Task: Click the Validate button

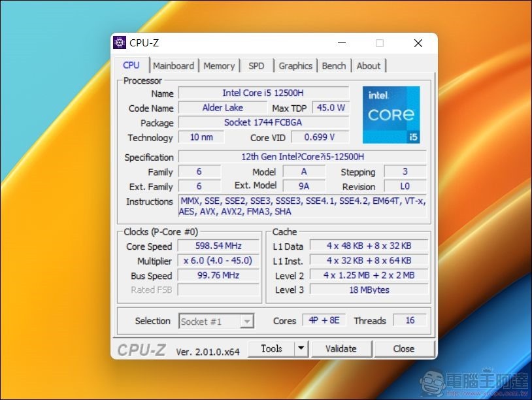Action: pos(341,348)
